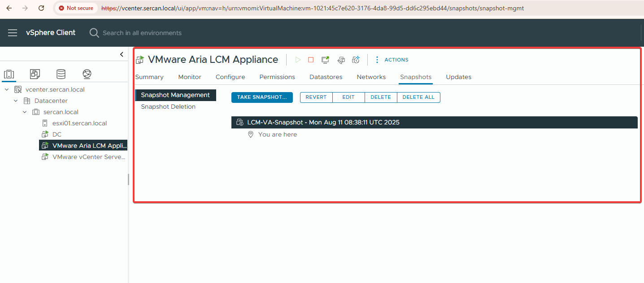This screenshot has height=283, width=644.
Task: Select Snapshot Management in side menu
Action: [x=175, y=95]
